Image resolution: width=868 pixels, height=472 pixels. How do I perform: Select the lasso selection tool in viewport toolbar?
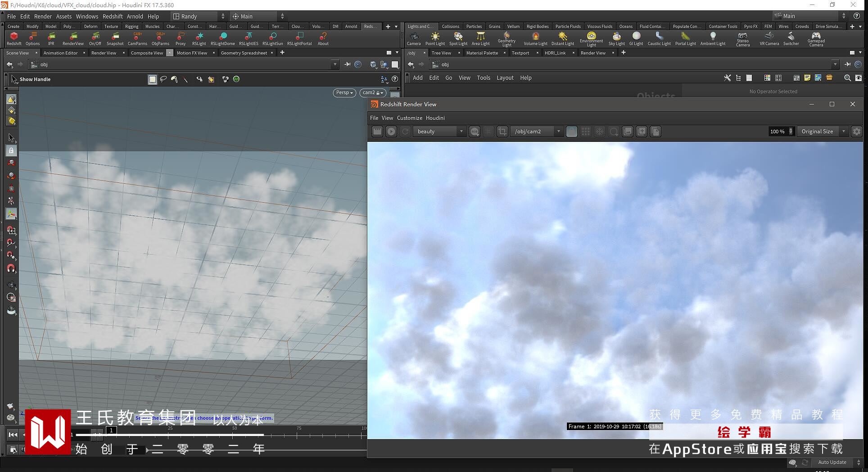tap(163, 79)
